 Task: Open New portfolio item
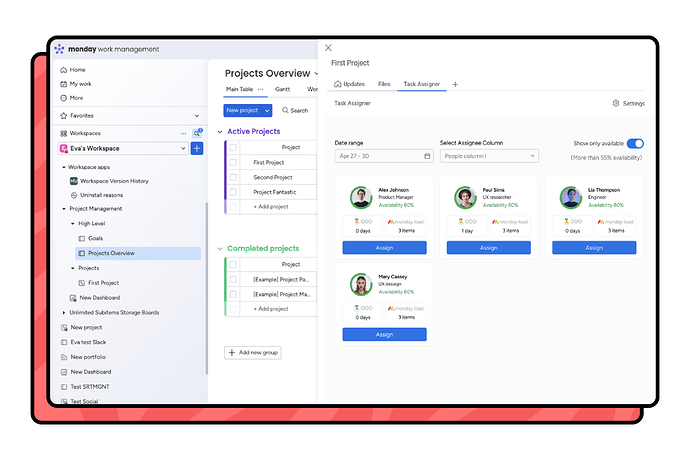(x=83, y=357)
